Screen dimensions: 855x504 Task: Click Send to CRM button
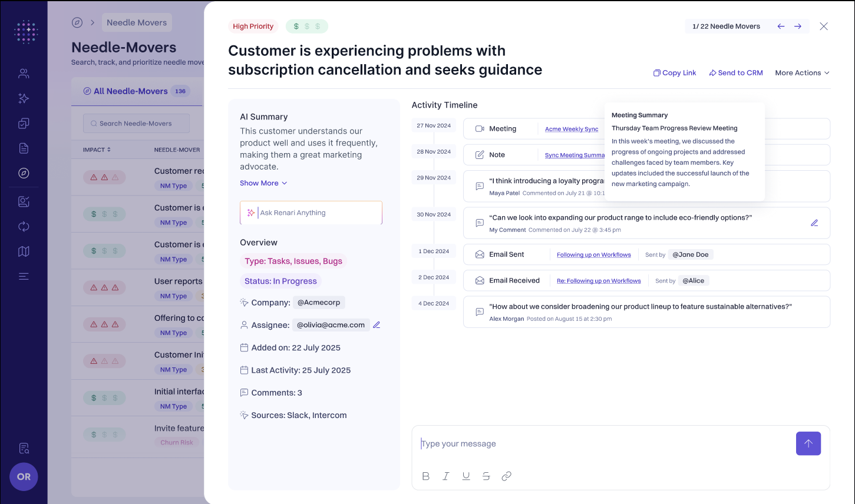[x=736, y=73]
